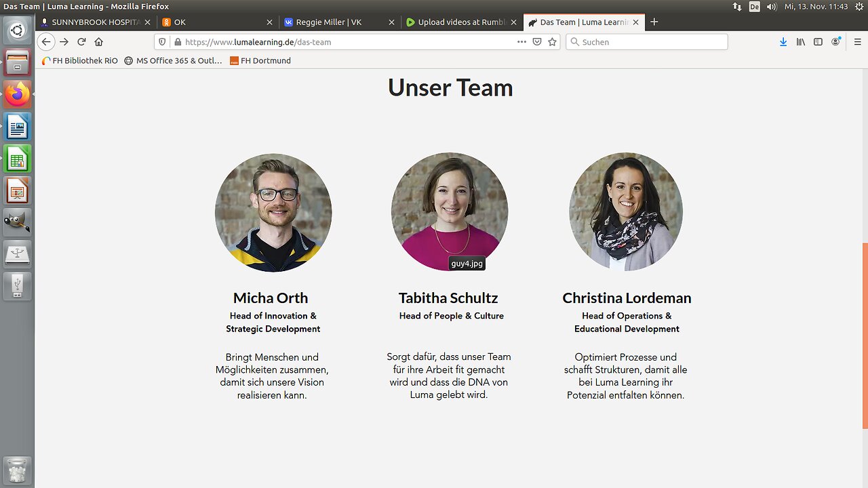Click Head of People & Culture title
868x488 pixels.
click(452, 316)
